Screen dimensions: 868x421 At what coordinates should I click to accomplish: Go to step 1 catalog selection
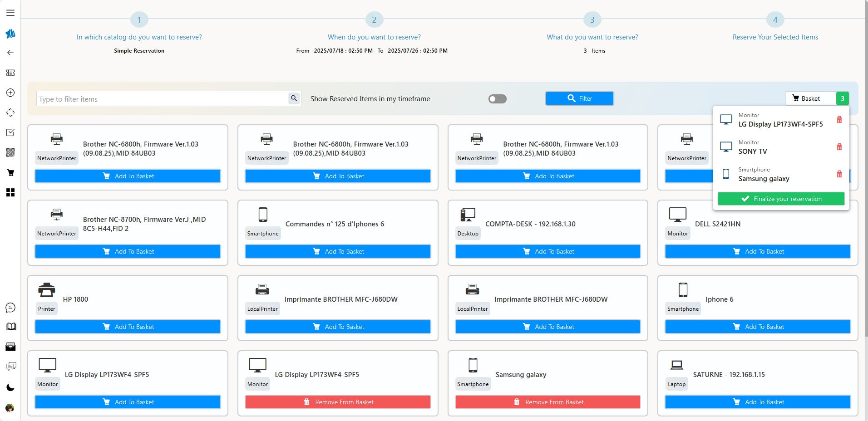(x=139, y=20)
